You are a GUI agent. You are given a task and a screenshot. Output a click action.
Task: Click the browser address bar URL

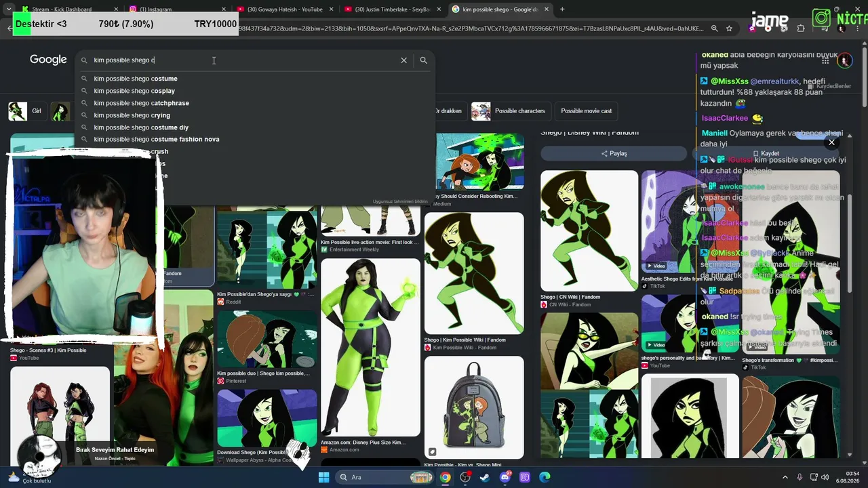tap(471, 28)
